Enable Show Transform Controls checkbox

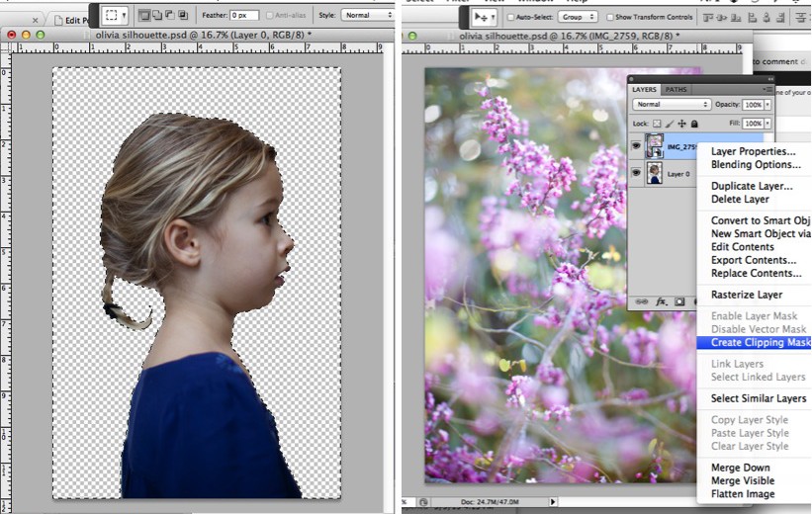point(609,17)
